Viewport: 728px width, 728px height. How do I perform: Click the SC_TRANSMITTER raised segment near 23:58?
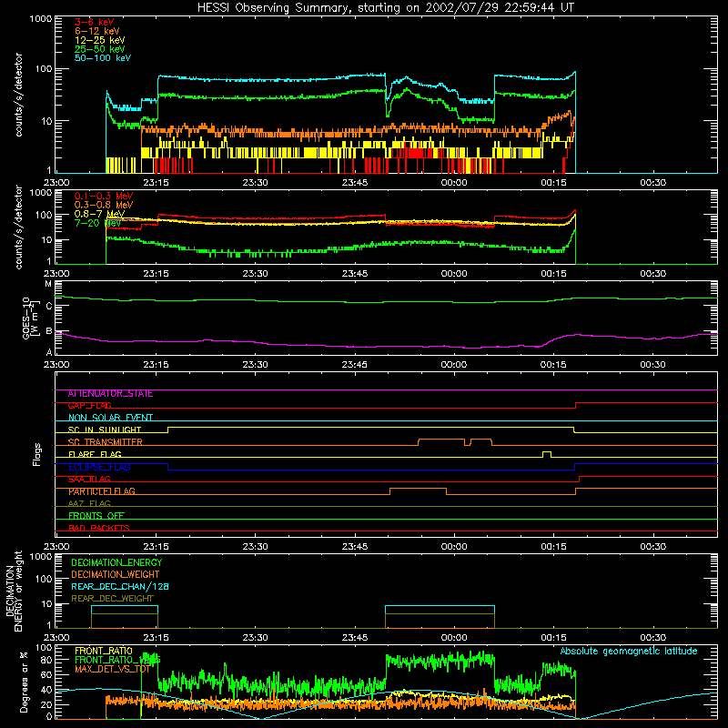pyautogui.click(x=441, y=442)
